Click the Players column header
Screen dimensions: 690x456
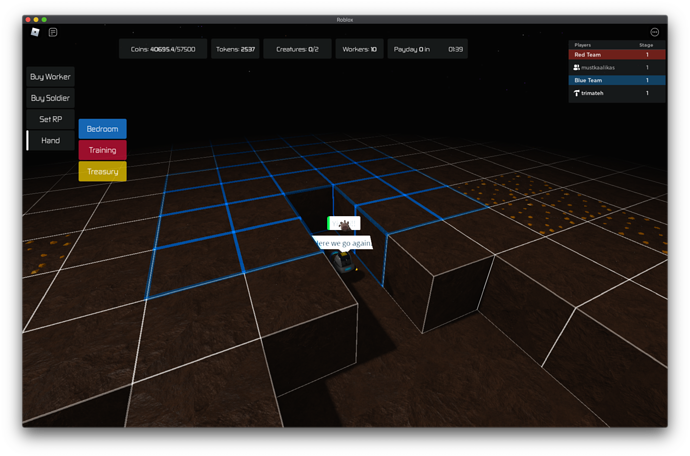583,45
